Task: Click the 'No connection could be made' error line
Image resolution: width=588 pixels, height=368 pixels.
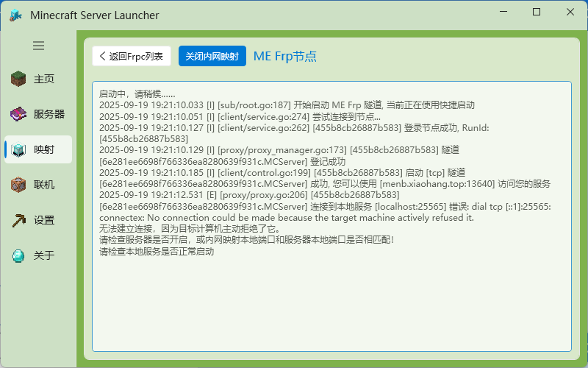Action: coord(287,218)
